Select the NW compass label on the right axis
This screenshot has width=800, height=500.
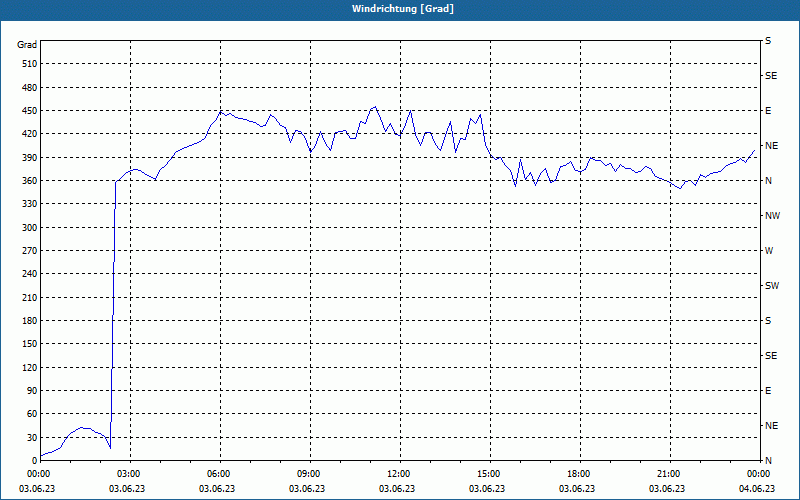click(772, 216)
